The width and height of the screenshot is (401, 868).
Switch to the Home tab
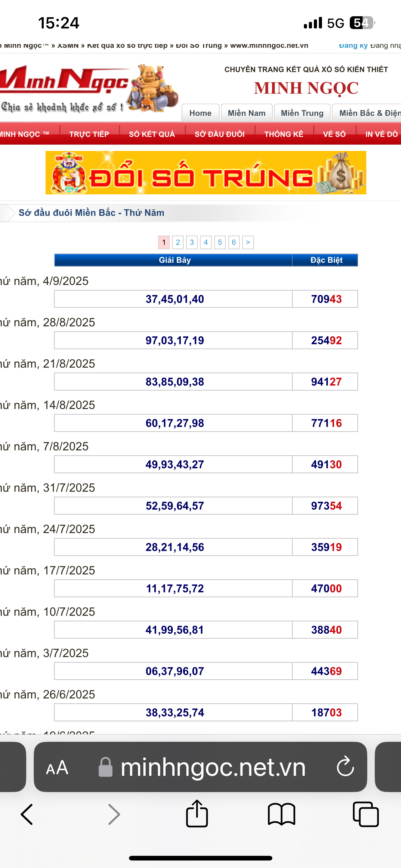[200, 113]
